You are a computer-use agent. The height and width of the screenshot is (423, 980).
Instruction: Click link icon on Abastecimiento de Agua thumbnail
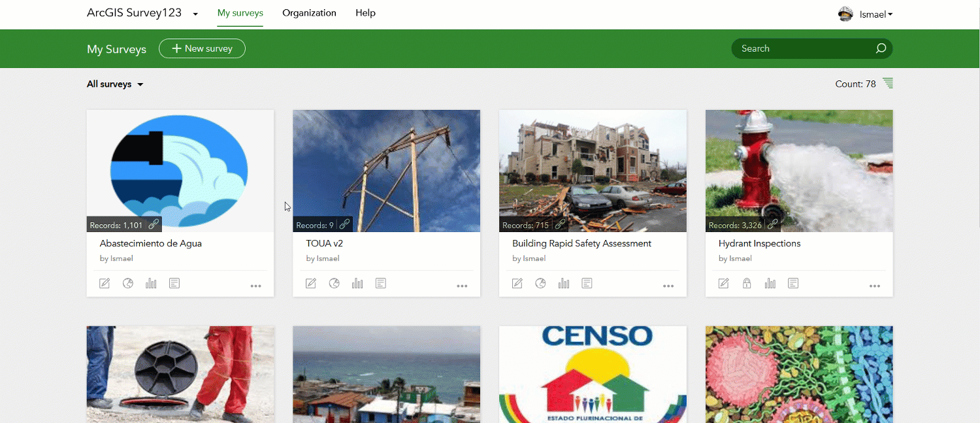tap(154, 224)
